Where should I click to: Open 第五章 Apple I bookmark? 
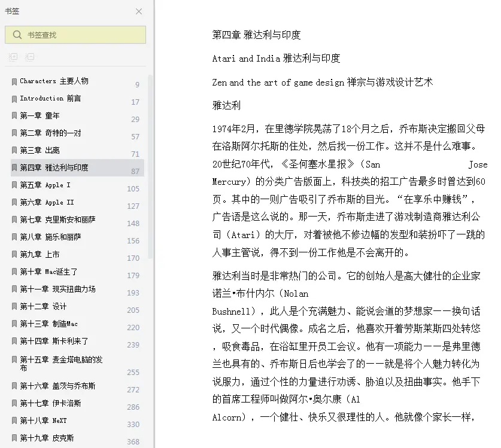pos(45,185)
